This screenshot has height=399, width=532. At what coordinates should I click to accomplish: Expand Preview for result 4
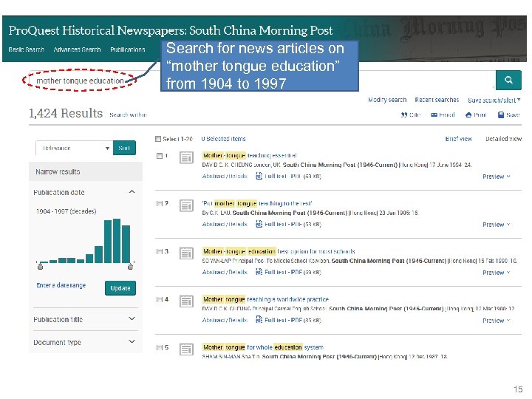coord(496,320)
